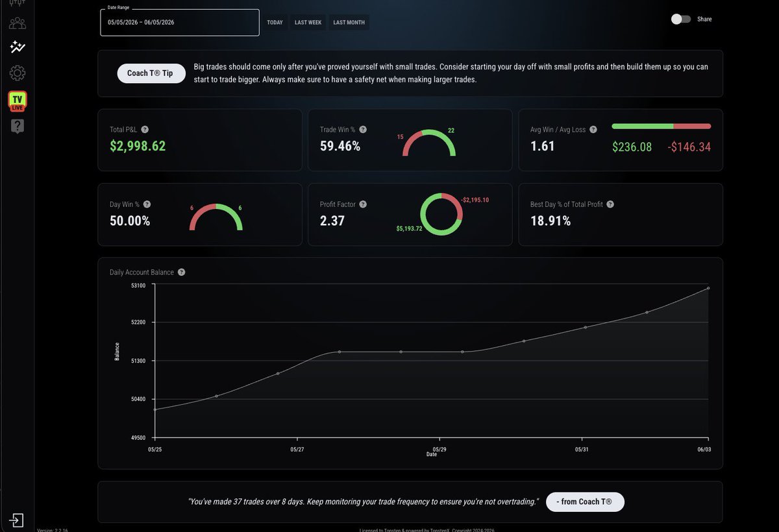Click the last data point on balance chart
This screenshot has height=532, width=779.
click(708, 288)
